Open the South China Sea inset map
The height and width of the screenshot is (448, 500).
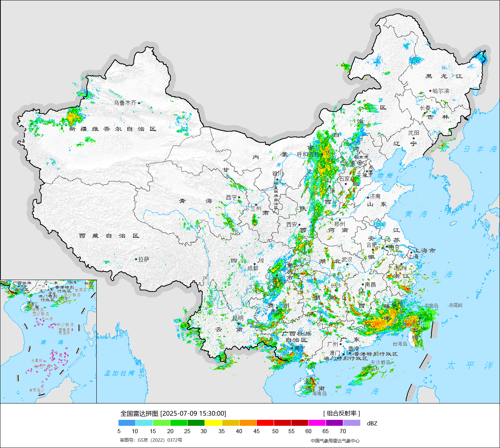(x=49, y=341)
